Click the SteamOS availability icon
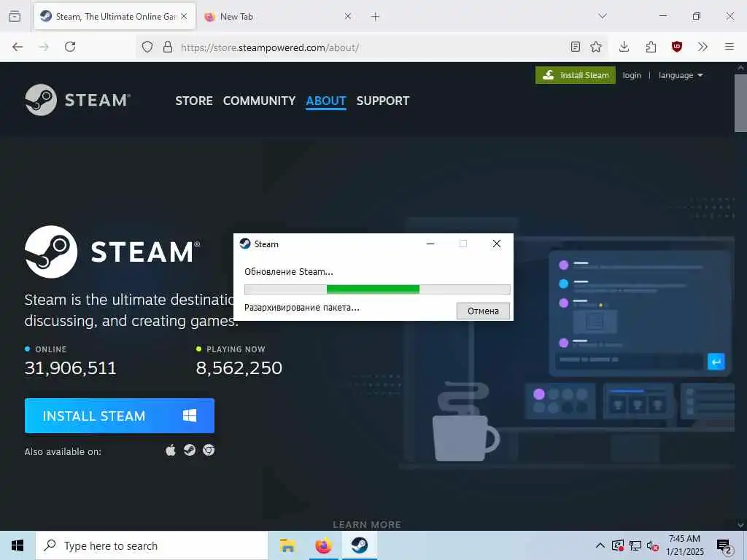This screenshot has width=747, height=560. click(190, 450)
